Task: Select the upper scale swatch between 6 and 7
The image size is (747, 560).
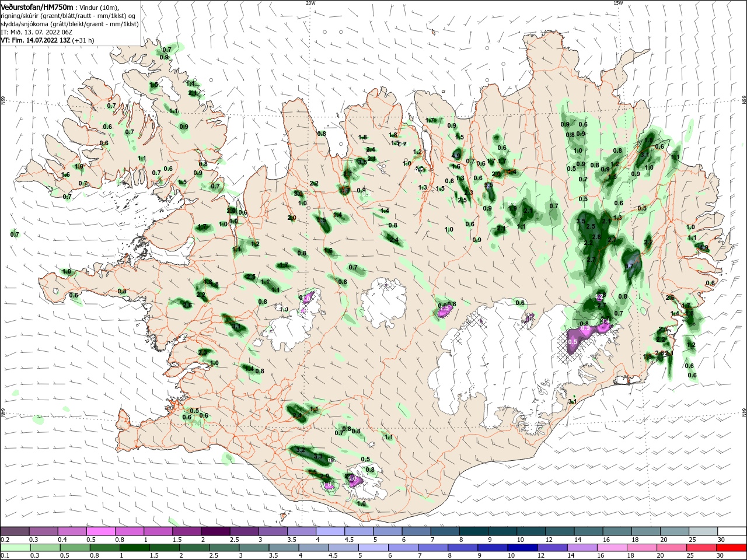Action: click(x=417, y=532)
